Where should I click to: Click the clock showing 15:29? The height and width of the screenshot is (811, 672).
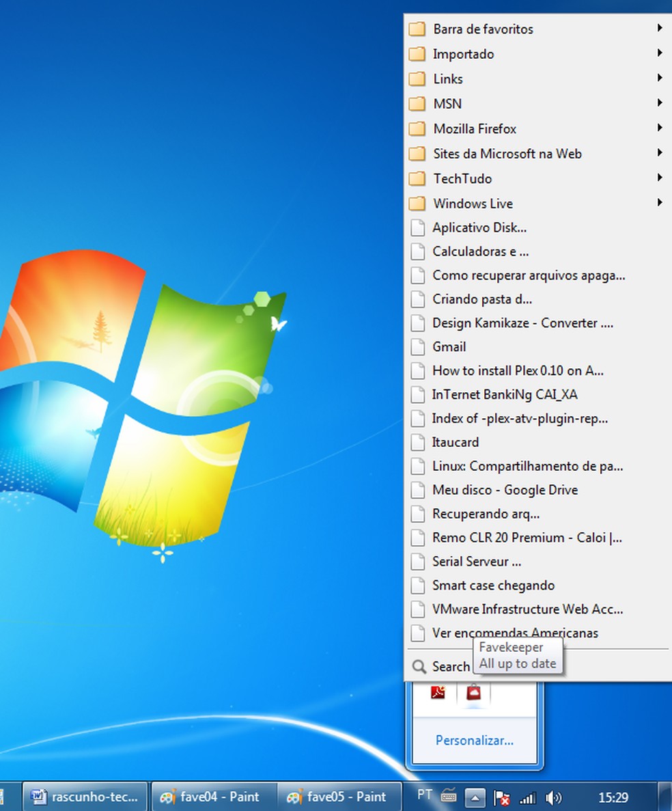(613, 797)
